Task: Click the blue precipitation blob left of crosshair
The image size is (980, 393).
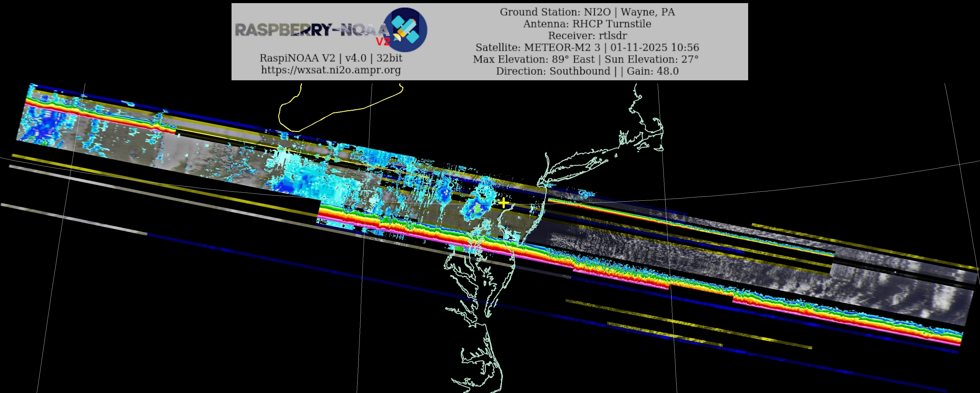Action: point(476,207)
